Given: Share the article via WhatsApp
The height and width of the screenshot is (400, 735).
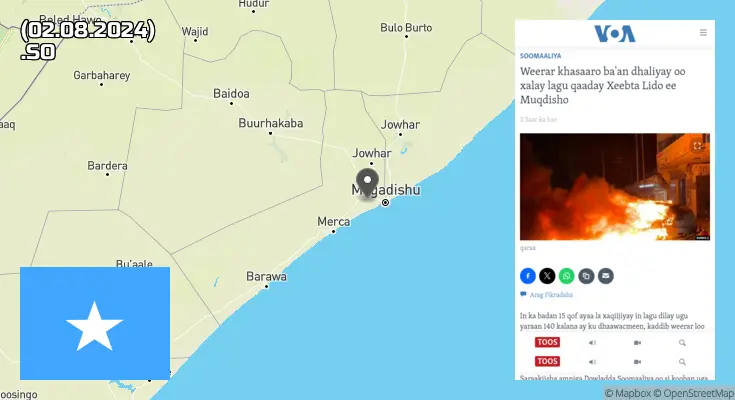Looking at the screenshot, I should 566,276.
